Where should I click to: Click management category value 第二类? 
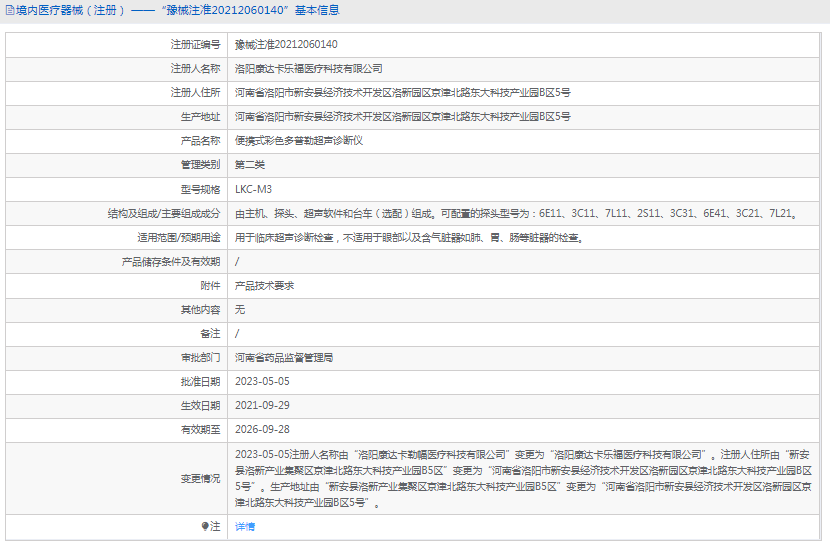250,165
